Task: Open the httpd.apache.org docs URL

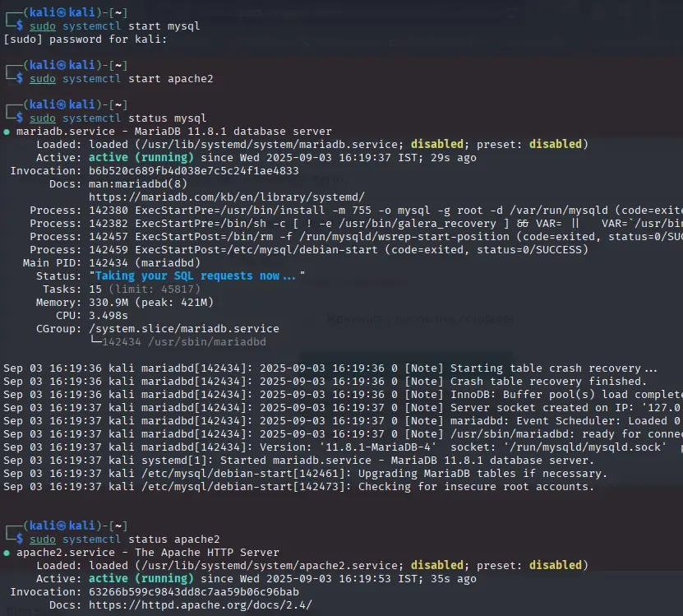Action: [200, 605]
